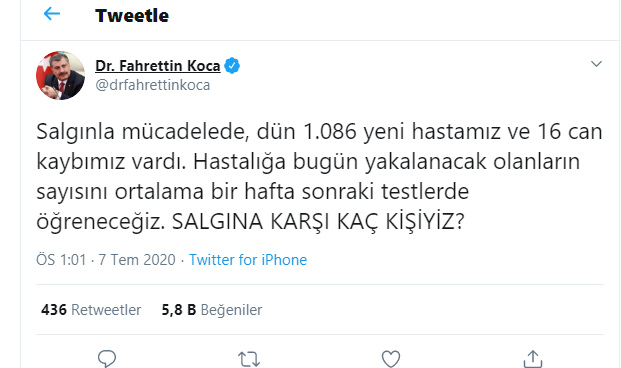Go back using the blue arrow
This screenshot has height=368, width=621.
click(x=52, y=14)
